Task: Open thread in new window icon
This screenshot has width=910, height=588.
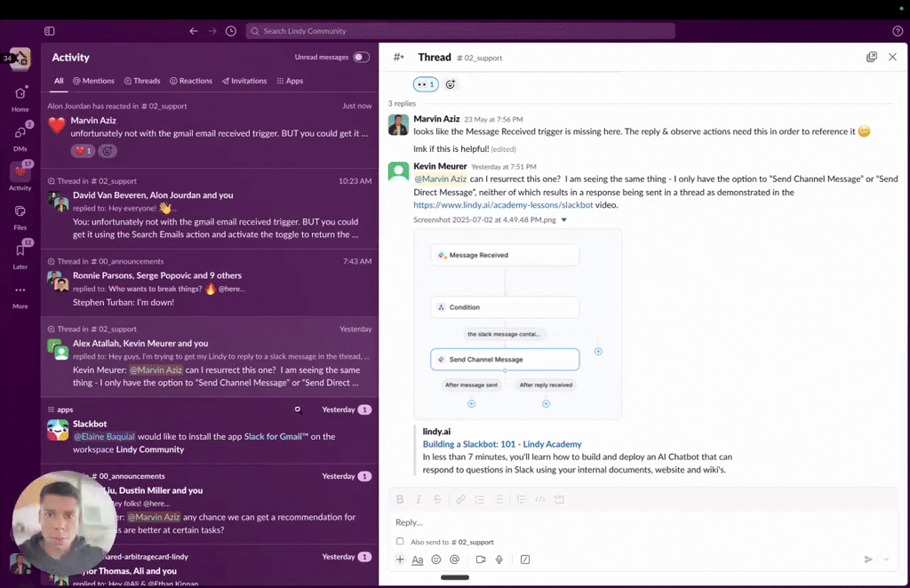Action: 872,57
